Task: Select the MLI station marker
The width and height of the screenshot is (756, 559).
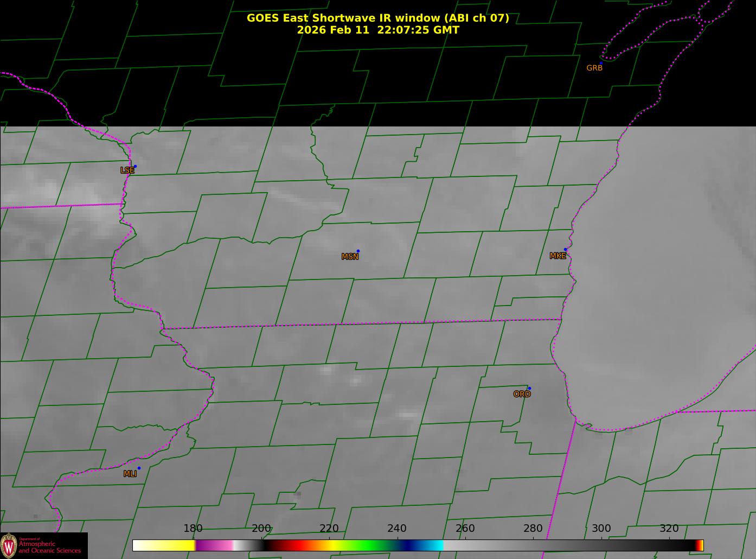Action: 139,468
